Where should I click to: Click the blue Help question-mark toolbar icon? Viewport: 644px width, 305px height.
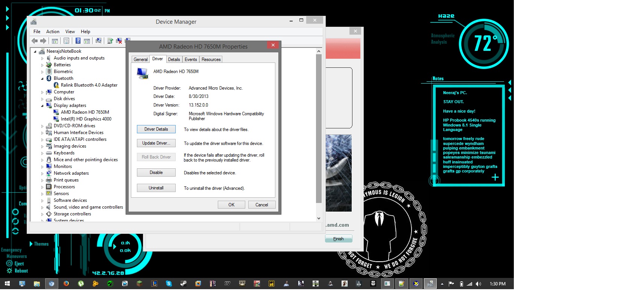[78, 41]
